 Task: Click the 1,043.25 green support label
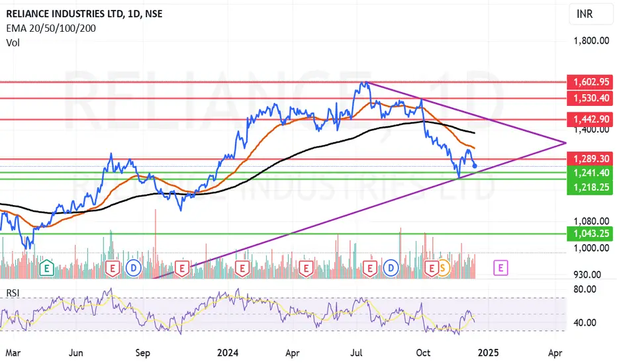tap(590, 234)
